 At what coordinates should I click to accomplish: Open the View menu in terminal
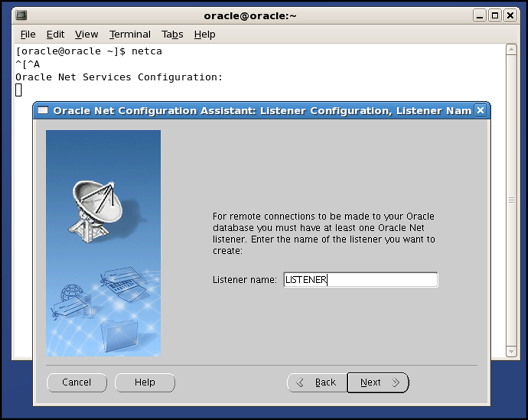pyautogui.click(x=86, y=34)
